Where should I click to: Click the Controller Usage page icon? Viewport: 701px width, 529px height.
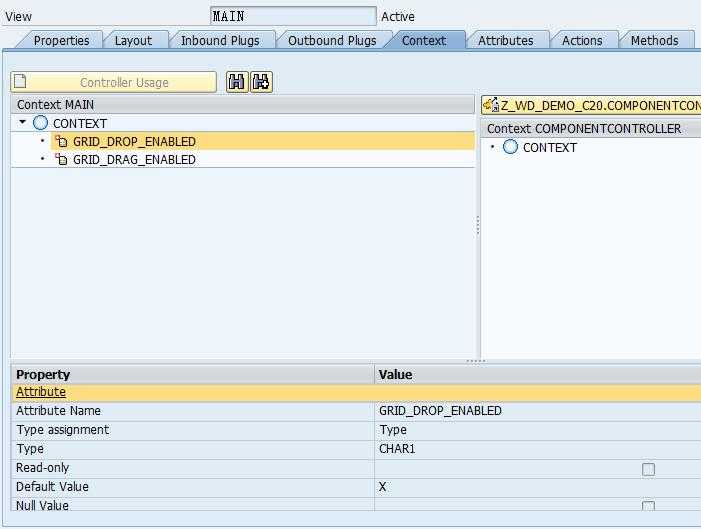(20, 82)
